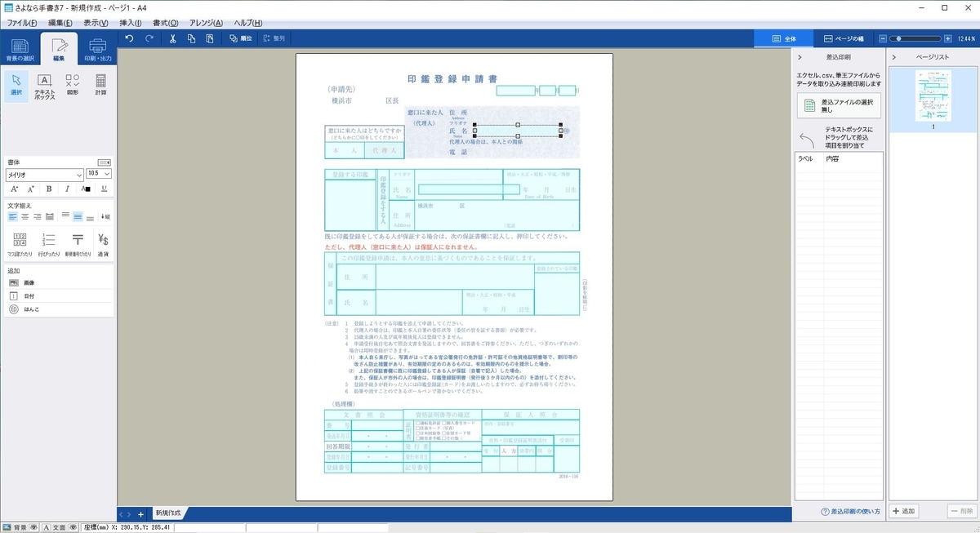Open the 書式(O) menu
Viewport: 980px width, 533px height.
pos(165,22)
